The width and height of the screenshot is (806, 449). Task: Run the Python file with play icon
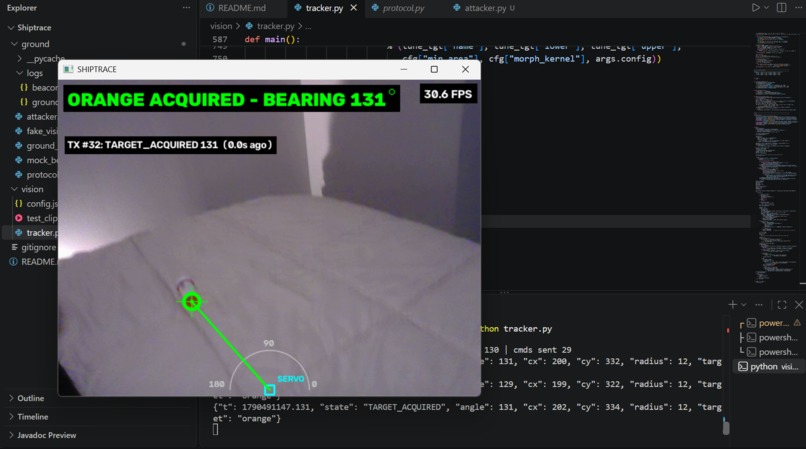click(755, 8)
